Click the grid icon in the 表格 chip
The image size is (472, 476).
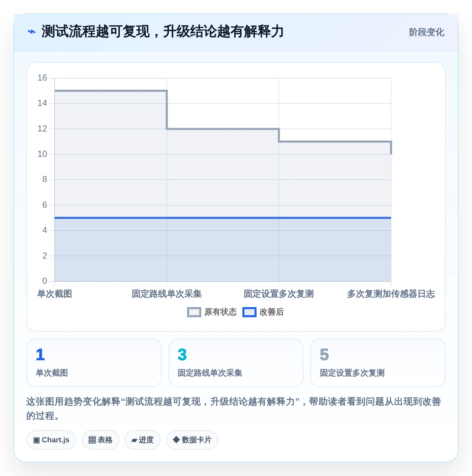tap(92, 440)
